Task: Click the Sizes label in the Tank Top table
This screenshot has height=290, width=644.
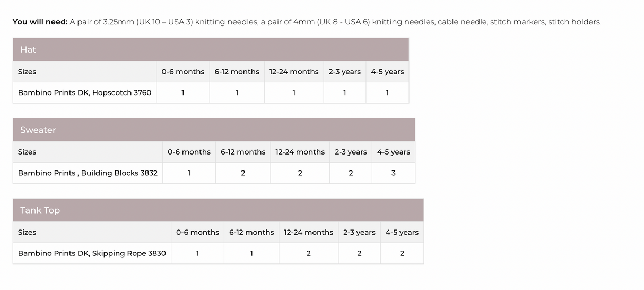Action: (x=27, y=232)
